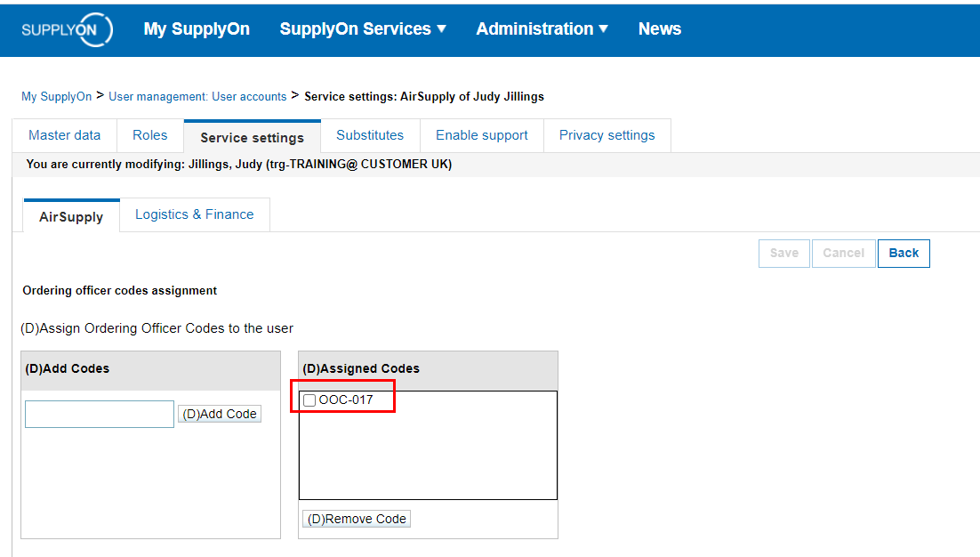This screenshot has height=557, width=980.
Task: Click the Cancel button
Action: click(x=843, y=254)
